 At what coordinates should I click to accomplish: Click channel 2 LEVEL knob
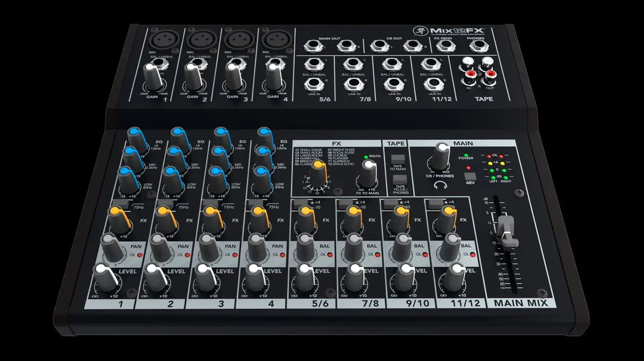pos(156,278)
